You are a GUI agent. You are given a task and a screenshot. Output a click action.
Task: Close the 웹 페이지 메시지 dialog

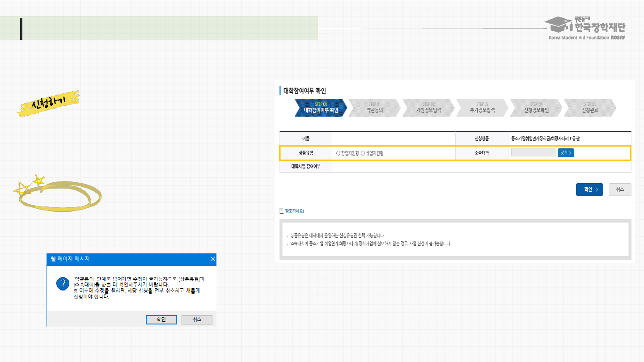(213, 259)
